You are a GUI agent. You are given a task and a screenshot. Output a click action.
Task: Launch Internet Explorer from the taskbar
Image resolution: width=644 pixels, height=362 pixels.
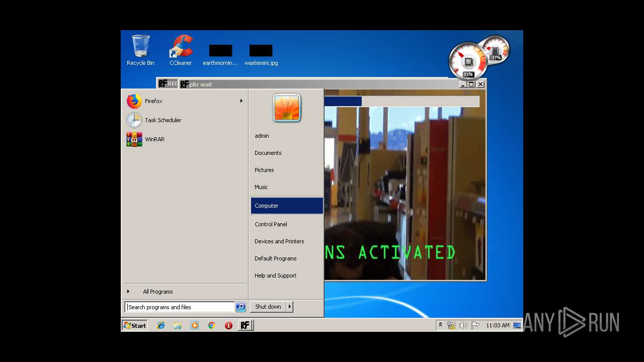click(161, 325)
